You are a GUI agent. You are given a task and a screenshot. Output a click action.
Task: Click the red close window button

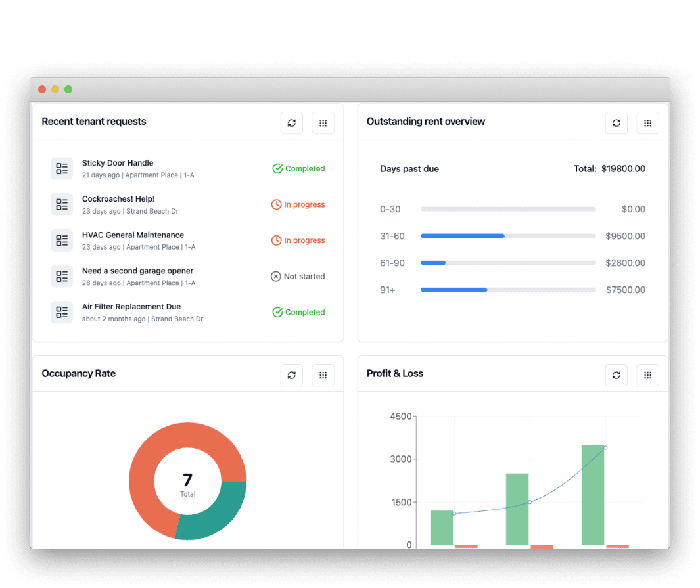42,89
